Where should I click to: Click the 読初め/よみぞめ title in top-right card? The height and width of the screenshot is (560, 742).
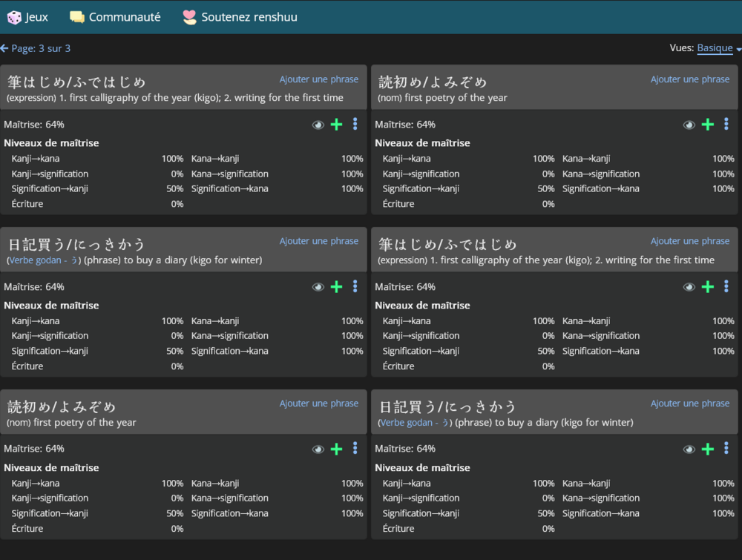pyautogui.click(x=433, y=82)
